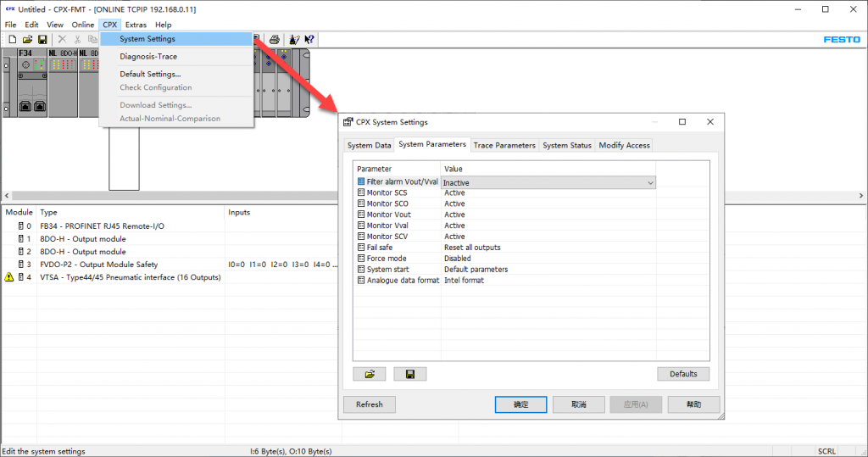Image resolution: width=868 pixels, height=457 pixels.
Task: Click the left arrow of horizontal scrollbar
Action: click(7, 196)
